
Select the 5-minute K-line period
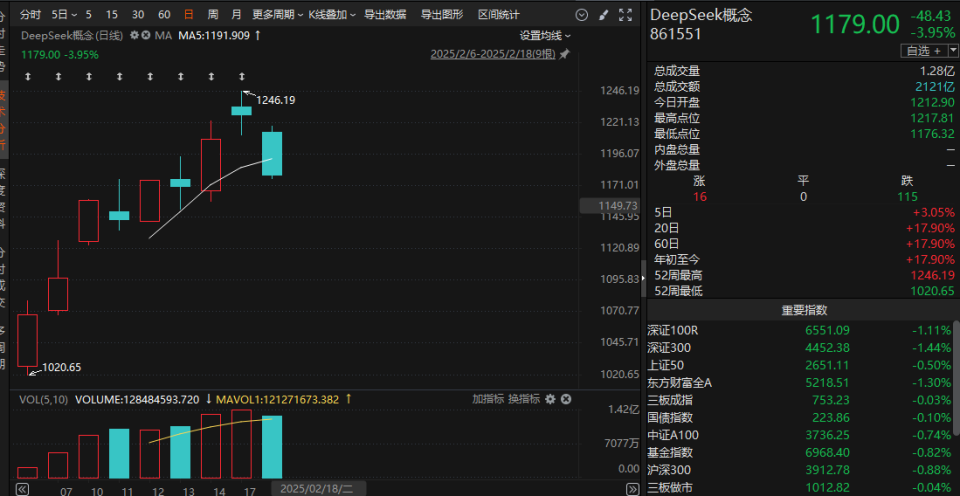[x=89, y=15]
